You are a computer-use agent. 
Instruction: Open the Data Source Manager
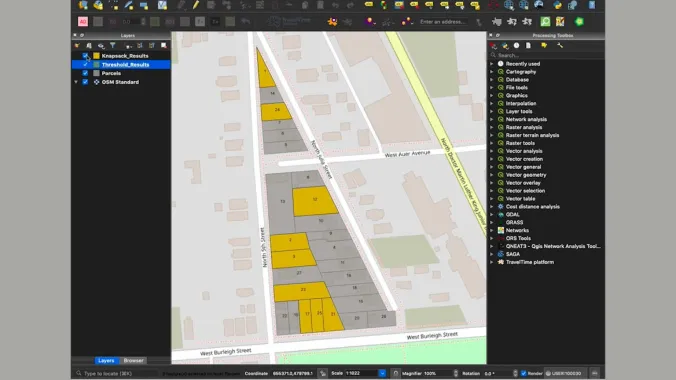coord(83,5)
